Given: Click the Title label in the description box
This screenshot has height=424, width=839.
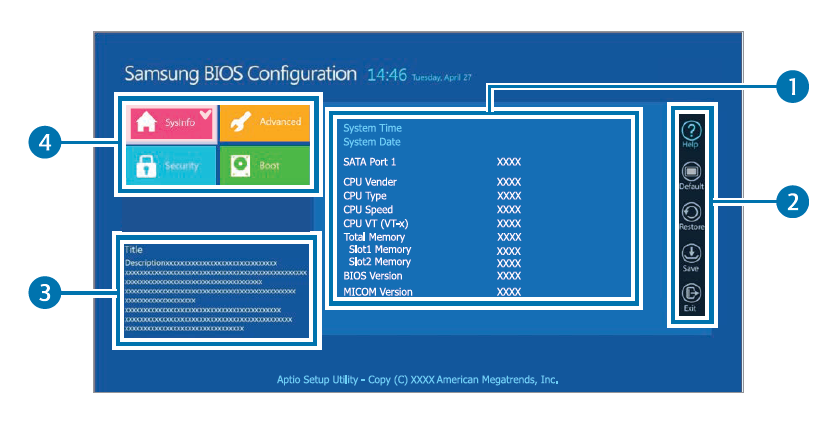Looking at the screenshot, I should [134, 249].
